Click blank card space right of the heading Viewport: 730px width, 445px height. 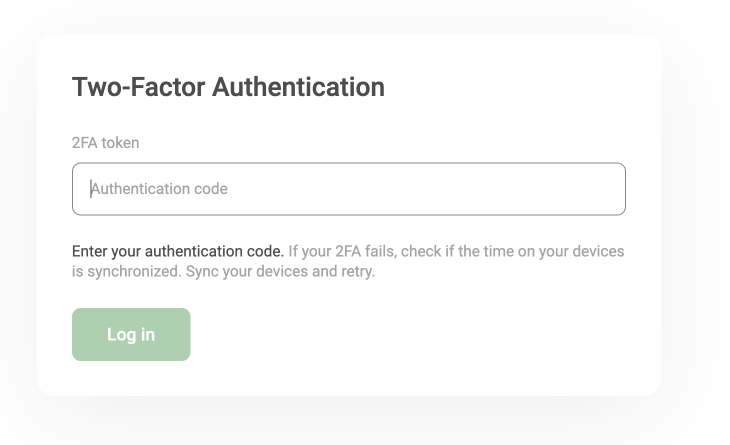(x=512, y=87)
